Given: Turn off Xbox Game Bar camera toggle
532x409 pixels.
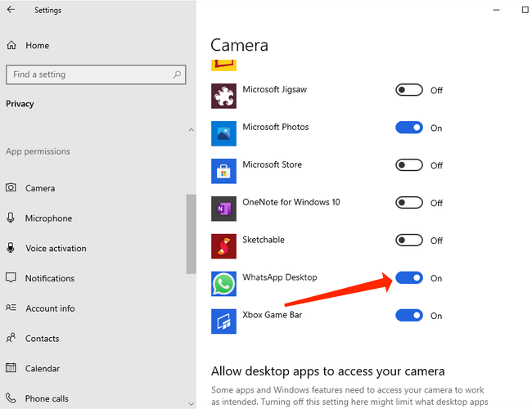Looking at the screenshot, I should [409, 316].
